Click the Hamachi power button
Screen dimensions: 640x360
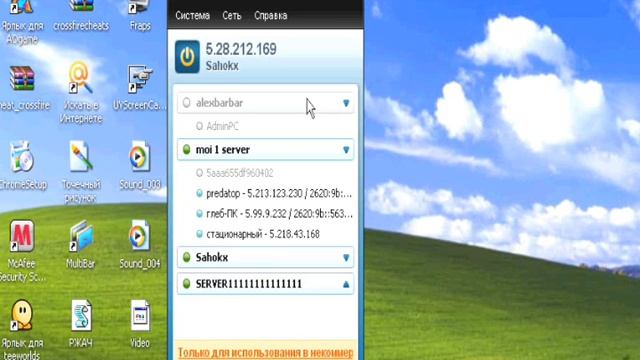(187, 57)
